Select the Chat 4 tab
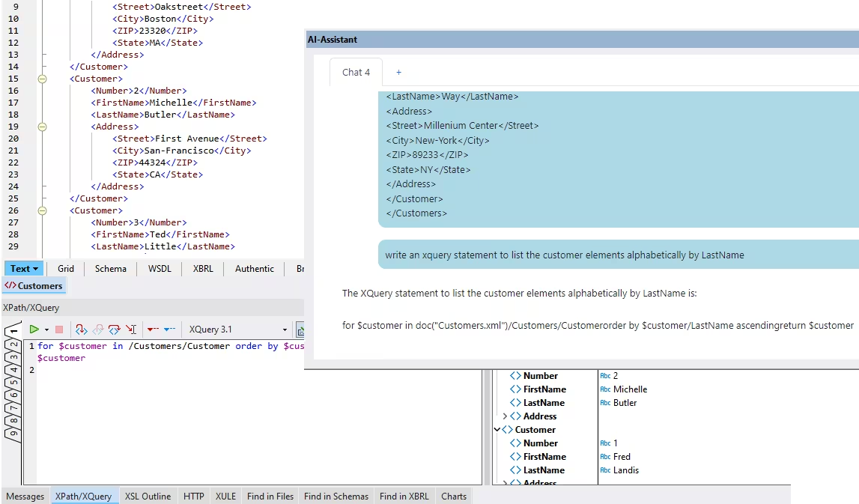 356,73
